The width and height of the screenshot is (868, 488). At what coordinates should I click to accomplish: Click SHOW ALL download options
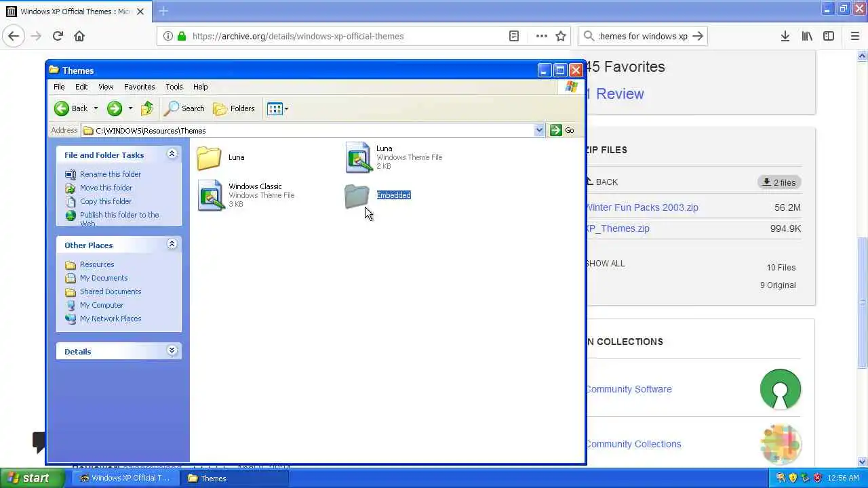(605, 264)
